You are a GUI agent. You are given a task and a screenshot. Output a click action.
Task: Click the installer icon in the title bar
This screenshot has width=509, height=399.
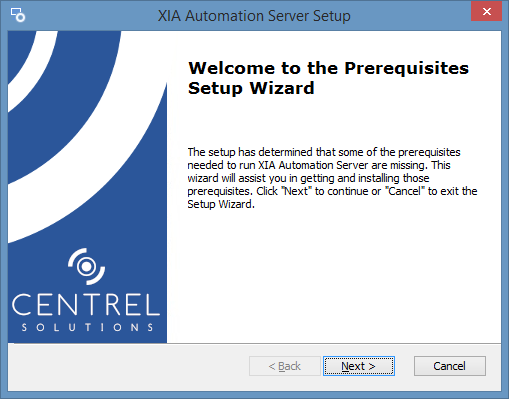point(18,15)
